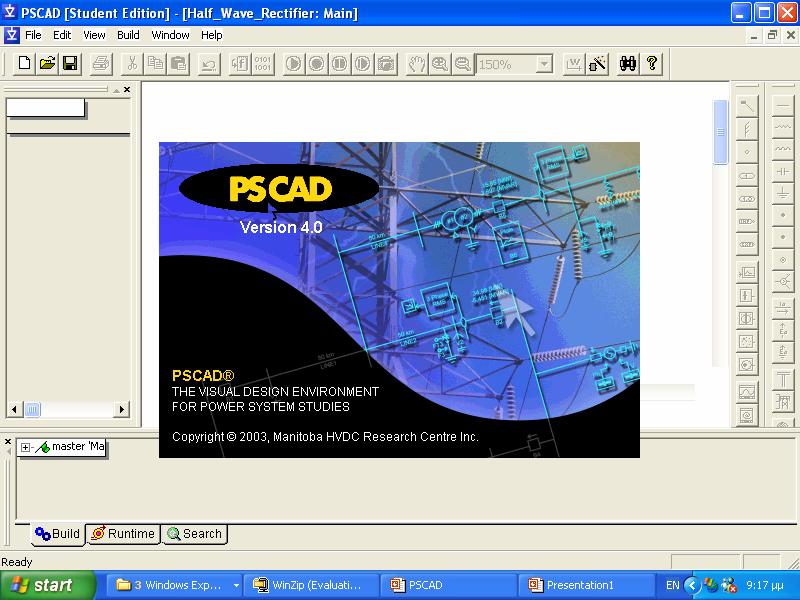Click right arrow of workspace horizontal scrollbar

click(x=121, y=409)
